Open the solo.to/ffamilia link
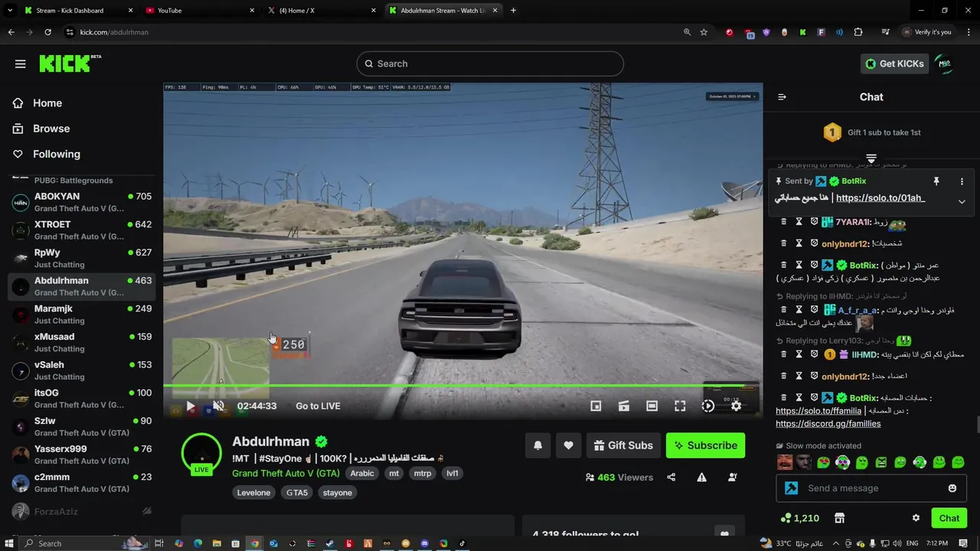Image resolution: width=980 pixels, height=551 pixels. pyautogui.click(x=817, y=411)
